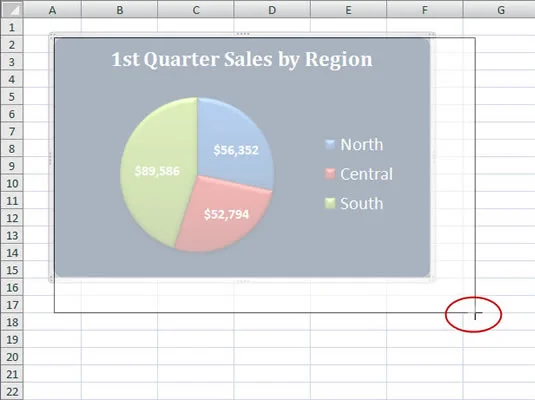Click the $52,794 data label
Image resolution: width=535 pixels, height=400 pixels.
pyautogui.click(x=226, y=214)
